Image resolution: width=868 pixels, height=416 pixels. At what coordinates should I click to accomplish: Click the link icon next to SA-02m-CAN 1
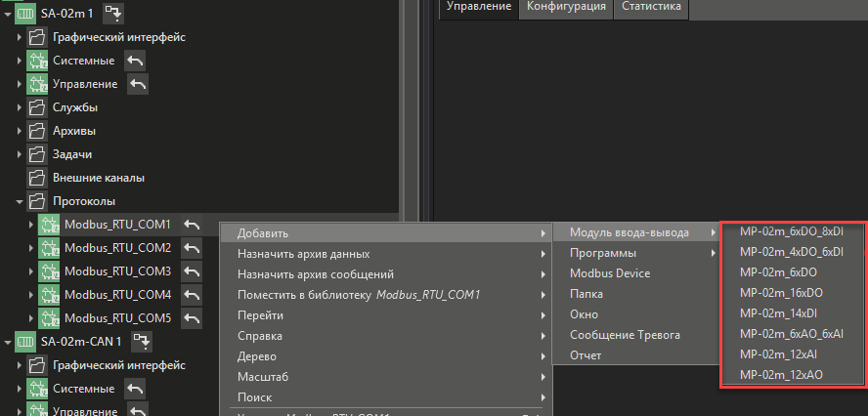(x=142, y=342)
